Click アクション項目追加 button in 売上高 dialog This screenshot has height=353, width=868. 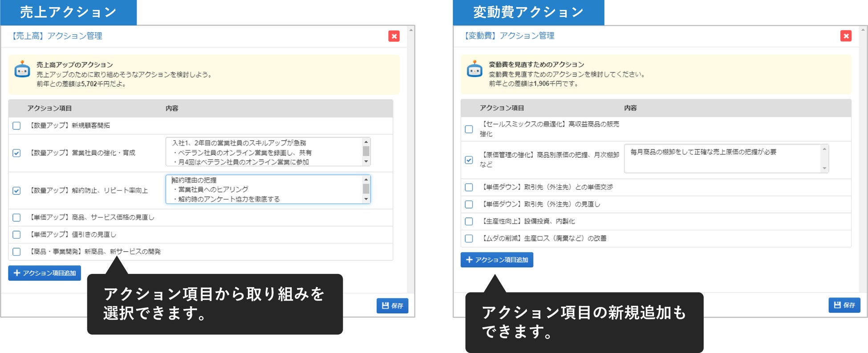point(45,273)
